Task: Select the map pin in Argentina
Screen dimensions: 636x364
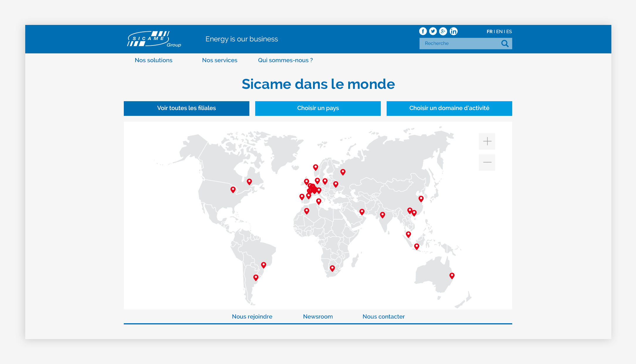Action: click(x=256, y=277)
